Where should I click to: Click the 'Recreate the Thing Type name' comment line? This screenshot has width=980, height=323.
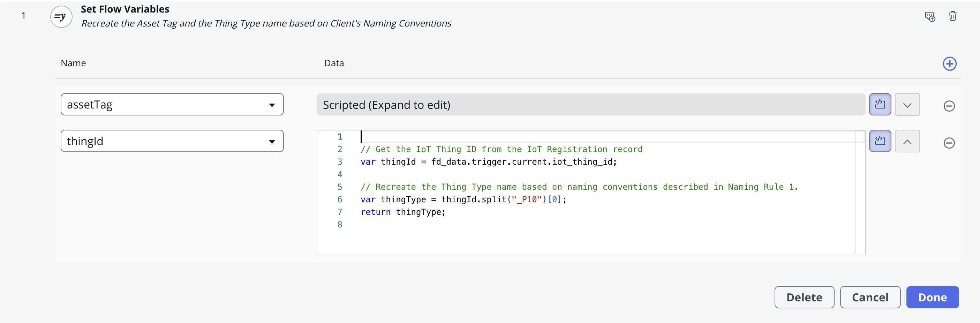579,187
